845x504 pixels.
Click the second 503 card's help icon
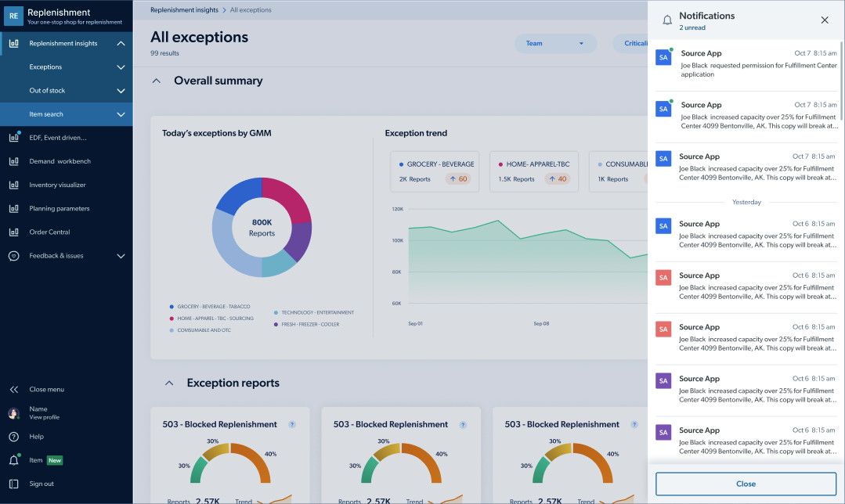pyautogui.click(x=463, y=424)
